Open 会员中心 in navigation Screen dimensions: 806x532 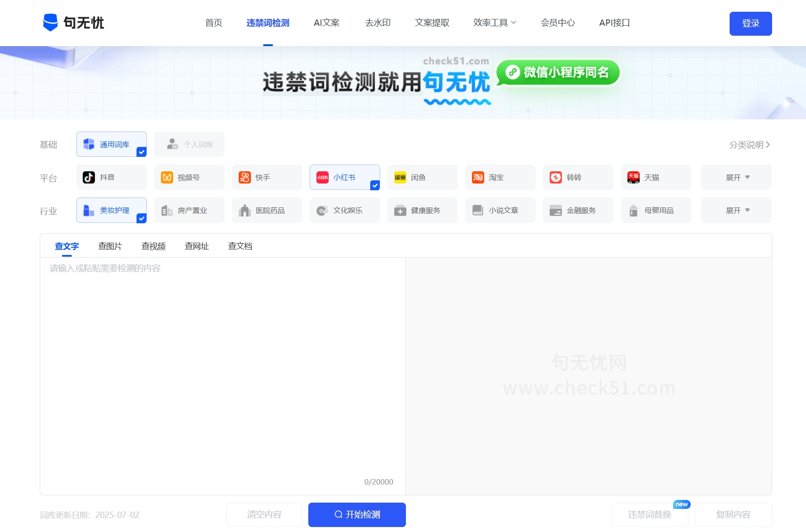[558, 23]
